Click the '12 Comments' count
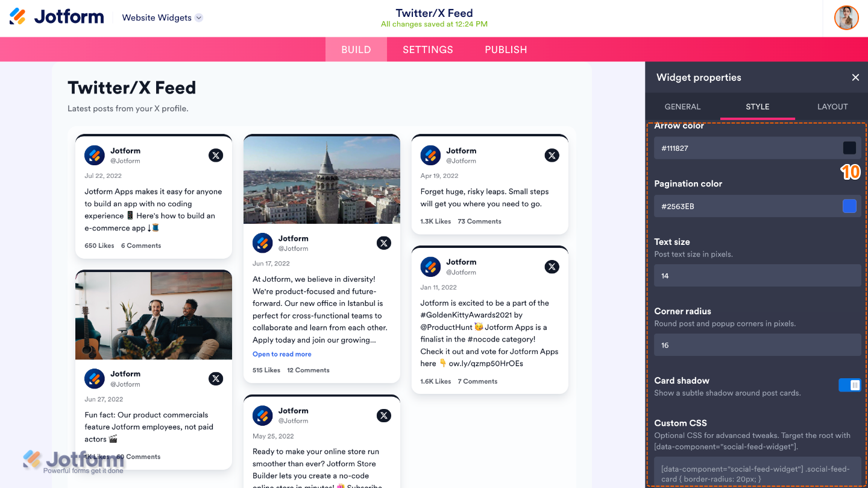868x488 pixels. [x=308, y=370]
